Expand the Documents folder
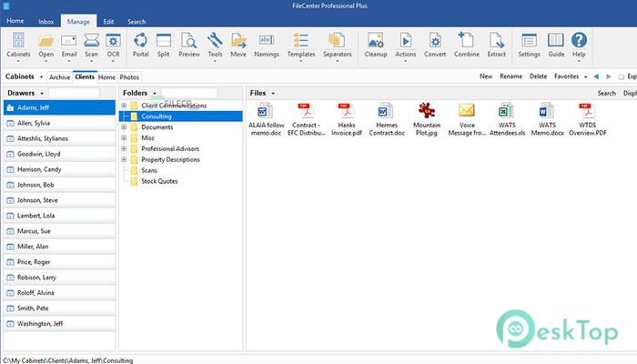637x364 pixels. point(124,127)
